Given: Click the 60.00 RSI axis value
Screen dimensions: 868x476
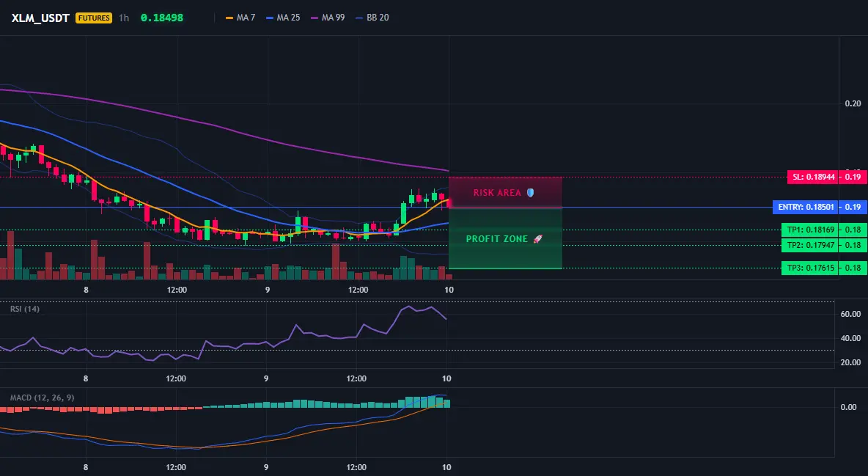Looking at the screenshot, I should click(x=850, y=314).
